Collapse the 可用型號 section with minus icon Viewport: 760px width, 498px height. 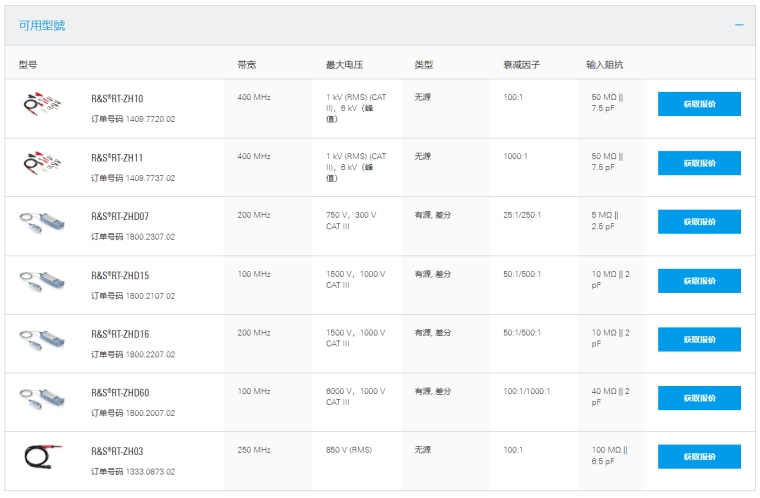click(739, 25)
